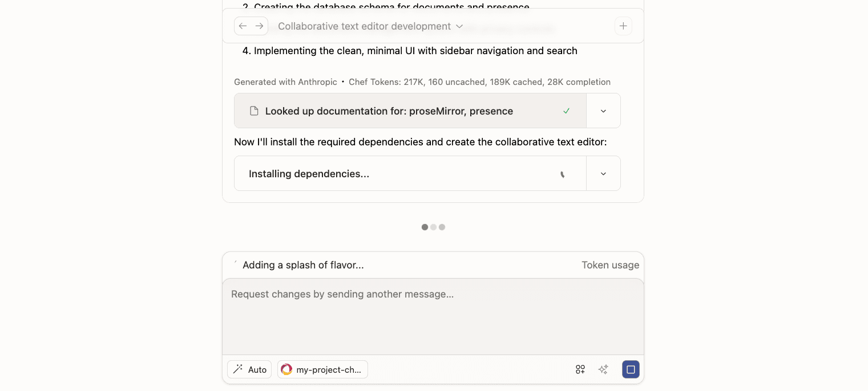The height and width of the screenshot is (391, 868).
Task: Click the sparkle enhance prompt icon
Action: click(603, 369)
